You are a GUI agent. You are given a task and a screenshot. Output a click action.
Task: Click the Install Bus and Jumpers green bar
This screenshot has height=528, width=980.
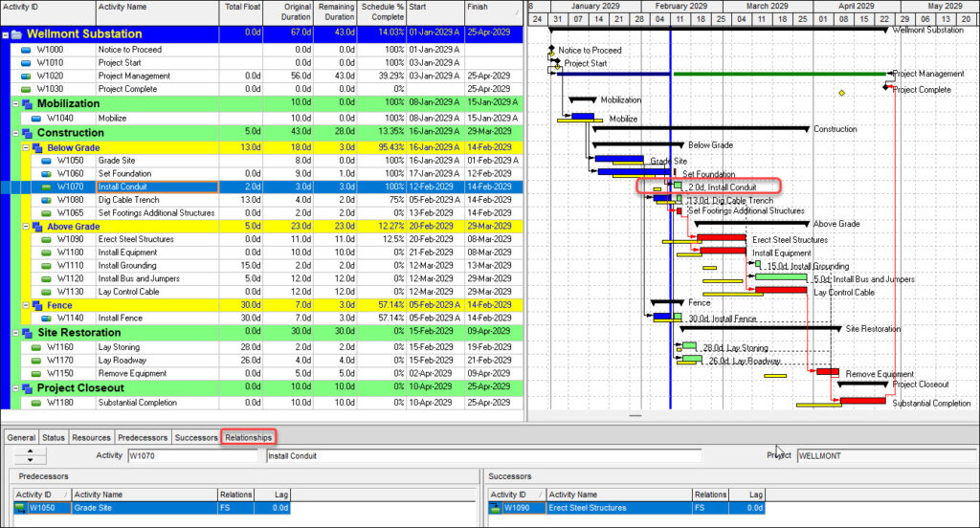[781, 276]
